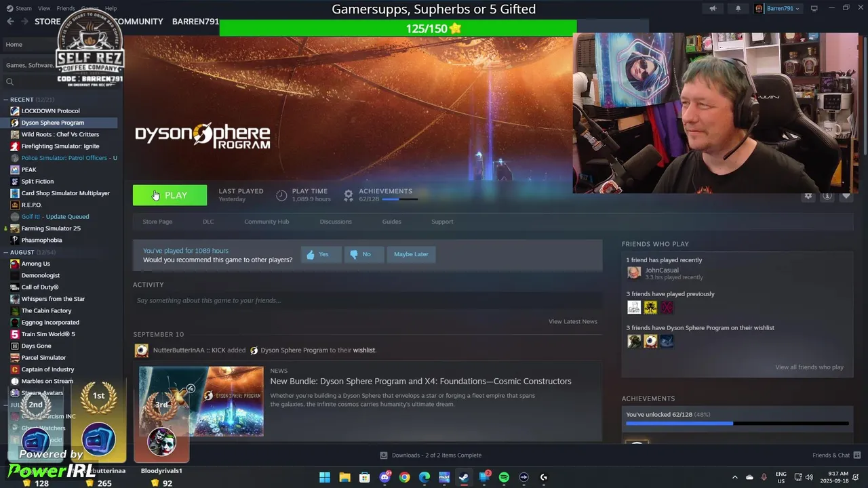The image size is (868, 488).
Task: Click the thumbs-up Yes recommend button
Action: (x=321, y=254)
